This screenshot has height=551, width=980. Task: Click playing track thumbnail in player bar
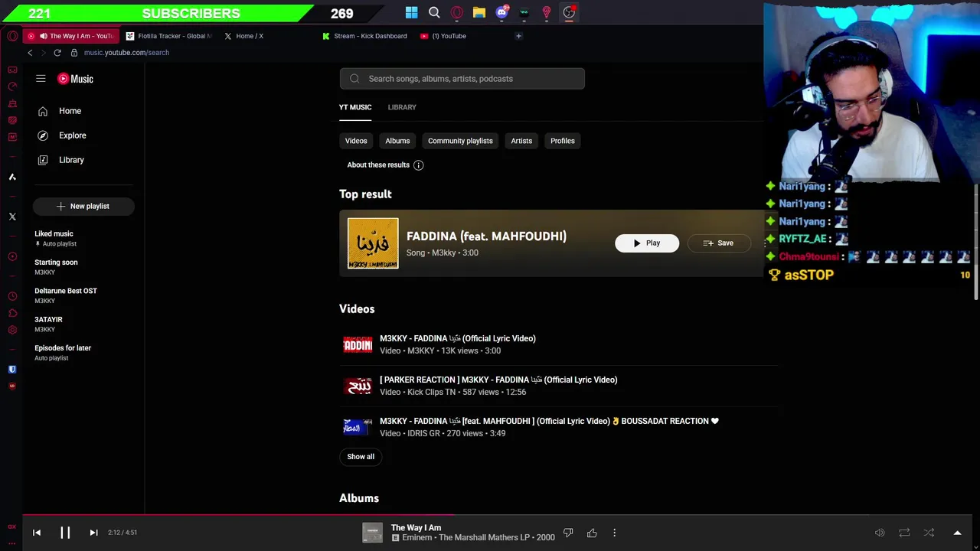coord(373,533)
